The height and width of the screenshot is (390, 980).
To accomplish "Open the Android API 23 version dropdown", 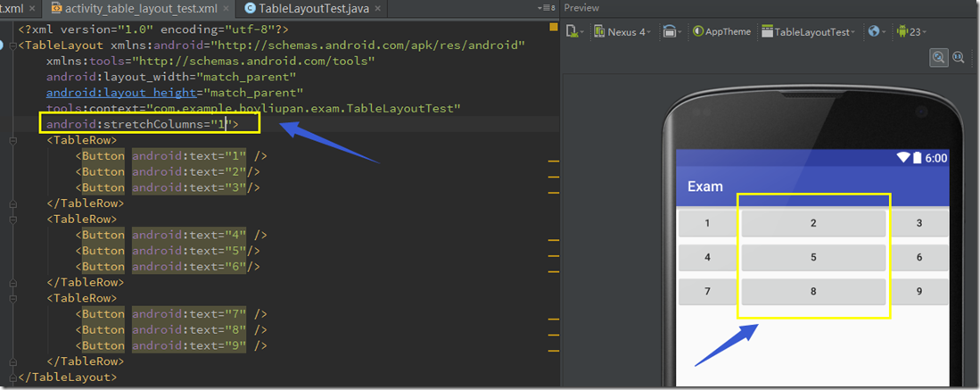I will click(x=911, y=32).
